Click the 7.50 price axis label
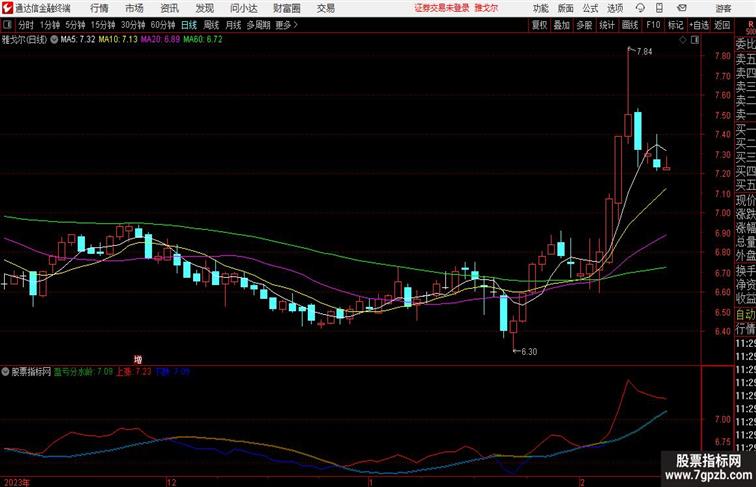The width and height of the screenshot is (756, 487). (x=723, y=115)
